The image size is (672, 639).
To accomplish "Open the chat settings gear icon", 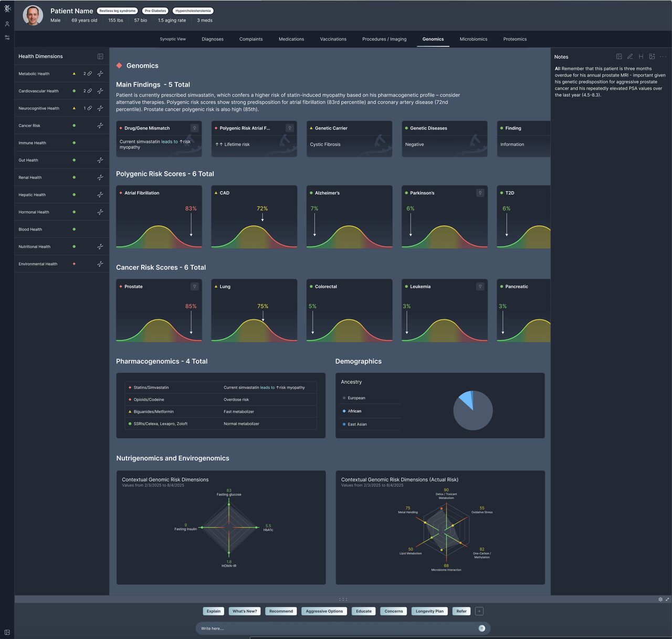I will [x=660, y=600].
